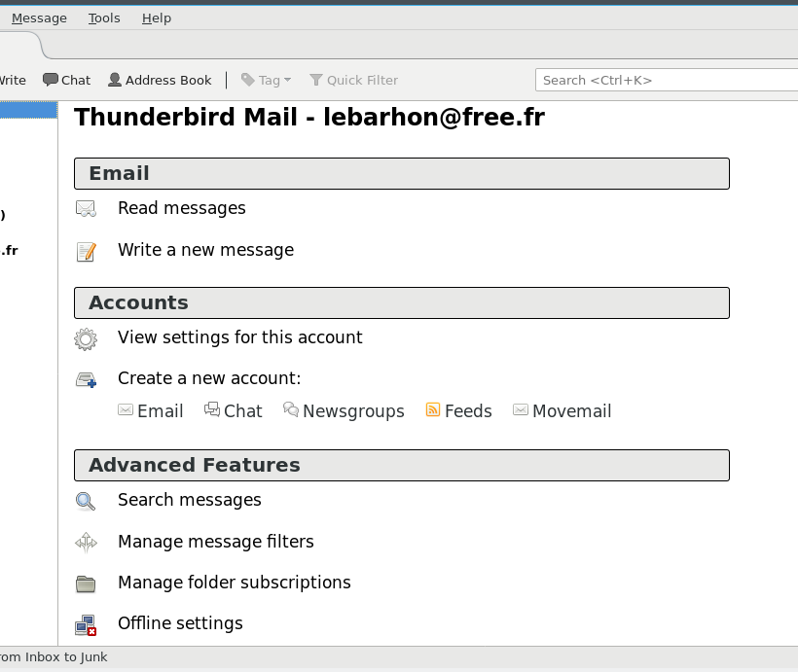Click the Email section header
Viewport: 798px width, 672px height.
(x=402, y=173)
